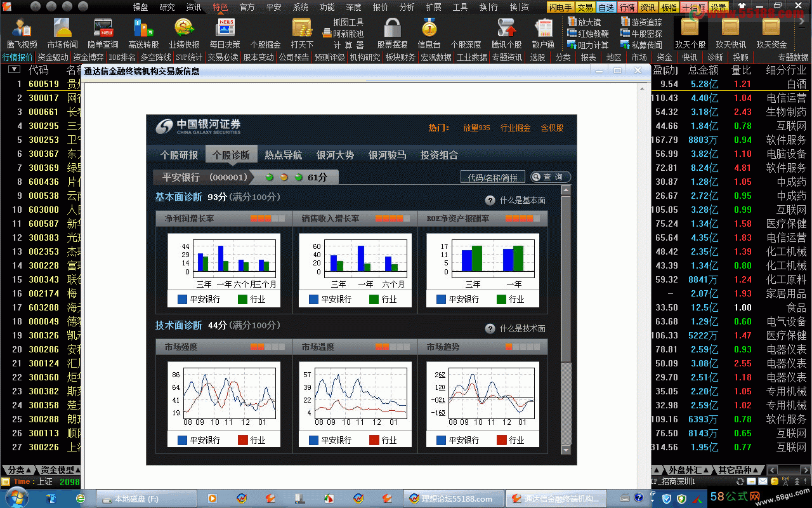Click the 阻力计算 small tool icon

588,45
